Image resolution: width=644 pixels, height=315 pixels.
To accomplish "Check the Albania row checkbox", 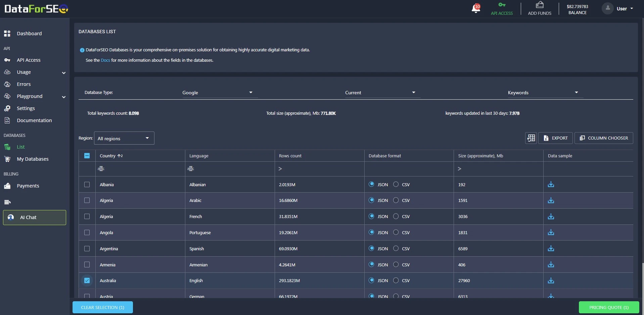I will (x=87, y=185).
